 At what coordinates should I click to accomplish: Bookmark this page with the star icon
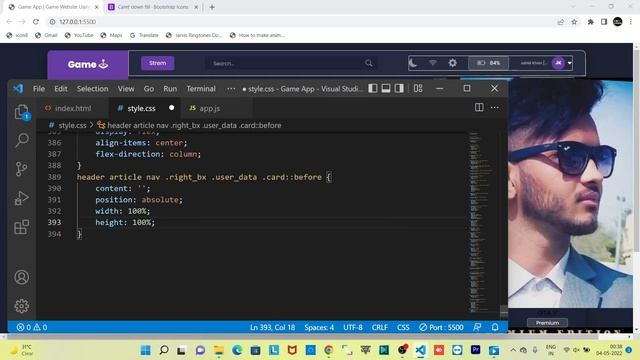pos(574,22)
